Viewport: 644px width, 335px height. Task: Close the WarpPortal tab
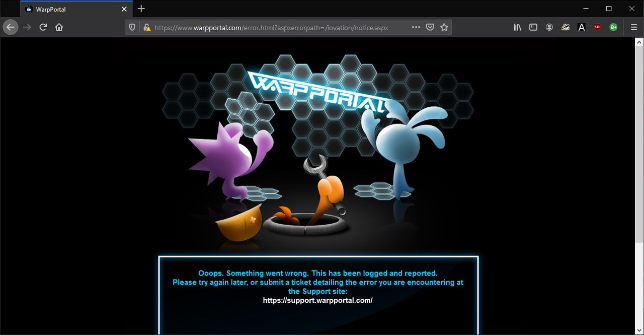point(124,9)
